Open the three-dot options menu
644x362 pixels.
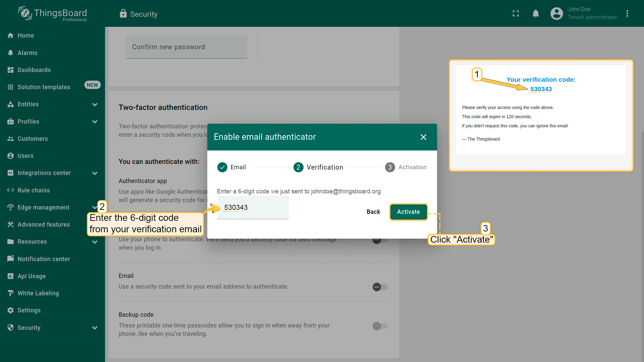pyautogui.click(x=627, y=13)
